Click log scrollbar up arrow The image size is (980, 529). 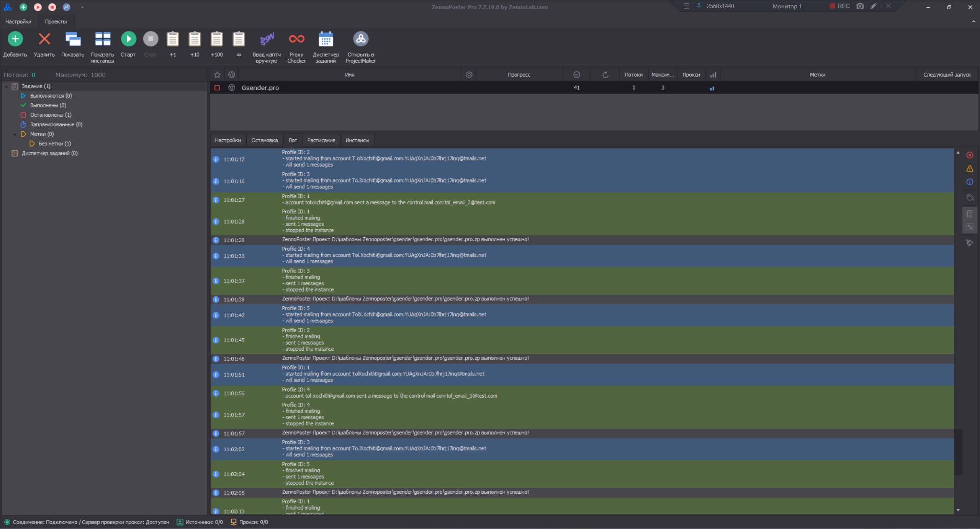pos(958,153)
